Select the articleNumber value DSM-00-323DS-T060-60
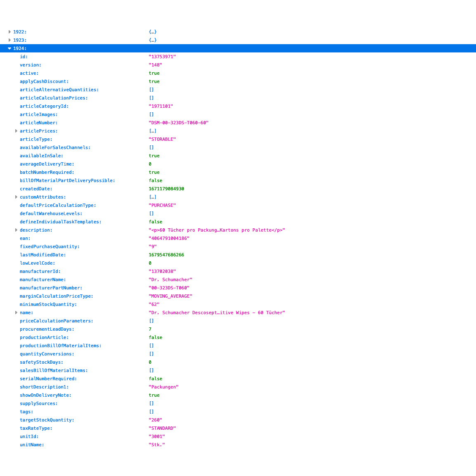The image size is (476, 476). click(179, 123)
